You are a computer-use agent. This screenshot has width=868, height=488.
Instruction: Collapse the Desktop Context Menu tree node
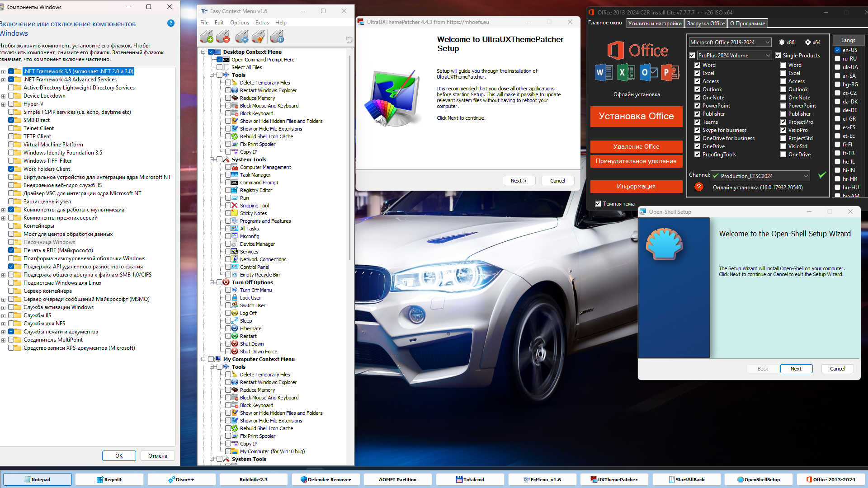tap(203, 52)
